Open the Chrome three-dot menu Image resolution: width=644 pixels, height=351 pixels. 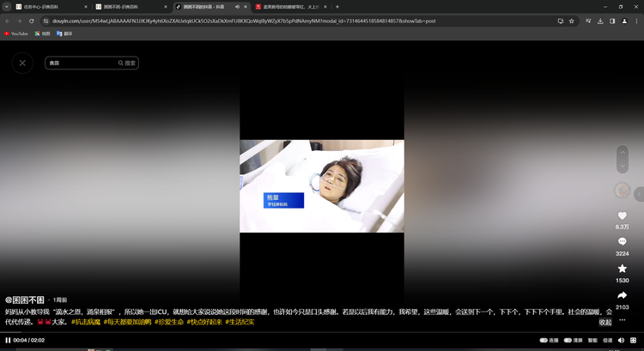pyautogui.click(x=636, y=21)
